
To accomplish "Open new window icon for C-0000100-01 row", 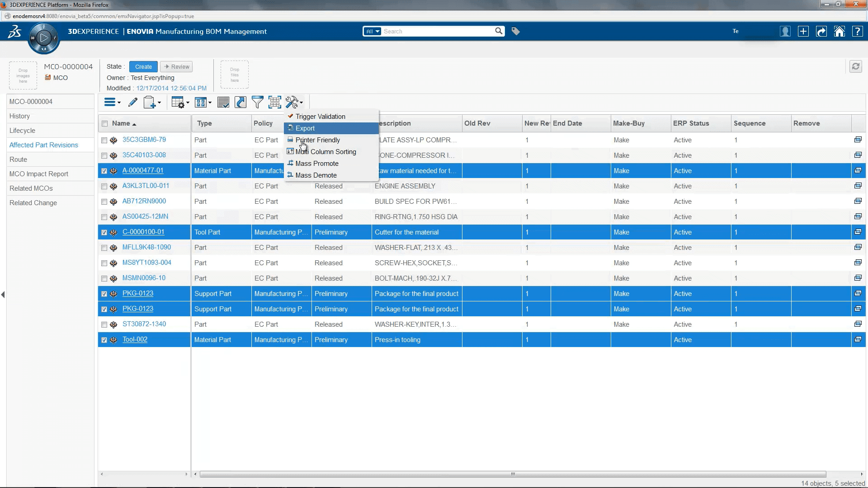I will coord(858,232).
